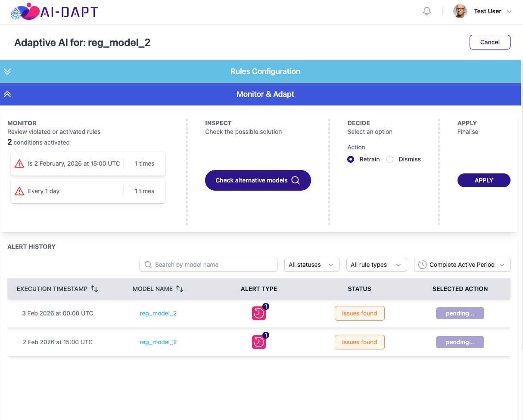Click the APPLY button

click(484, 180)
